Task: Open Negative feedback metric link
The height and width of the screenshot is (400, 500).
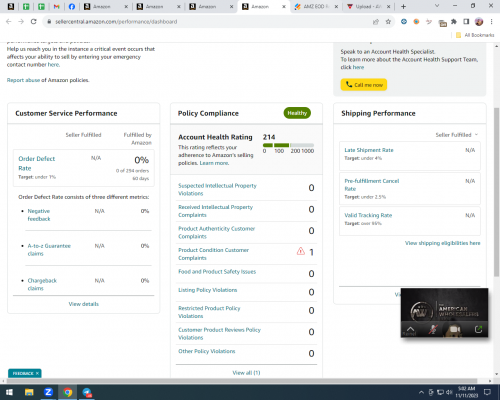Action: 39,215
